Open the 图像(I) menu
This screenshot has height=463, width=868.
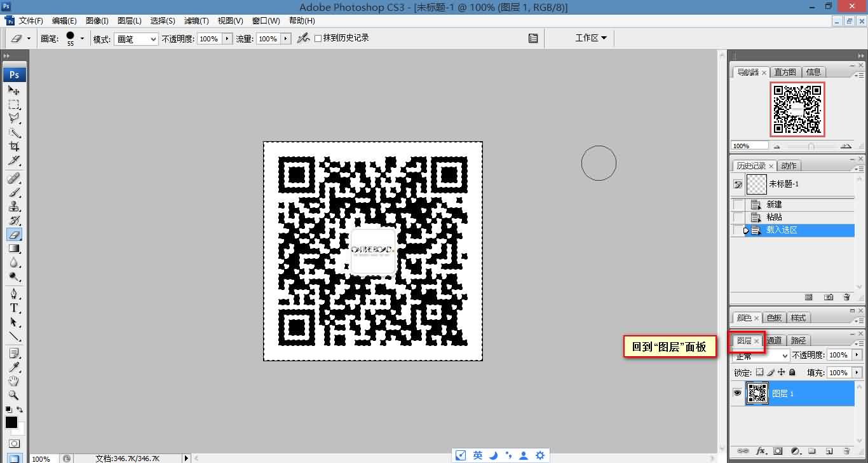(97, 21)
